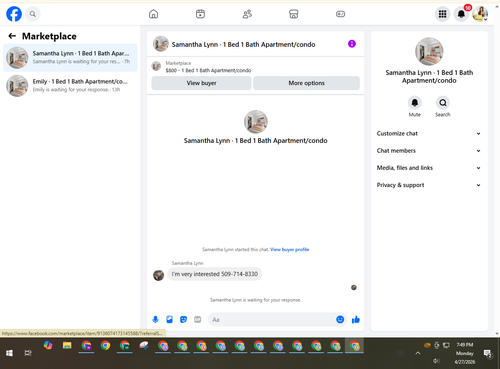500x369 pixels.
Task: Click the View buyer button
Action: click(201, 83)
